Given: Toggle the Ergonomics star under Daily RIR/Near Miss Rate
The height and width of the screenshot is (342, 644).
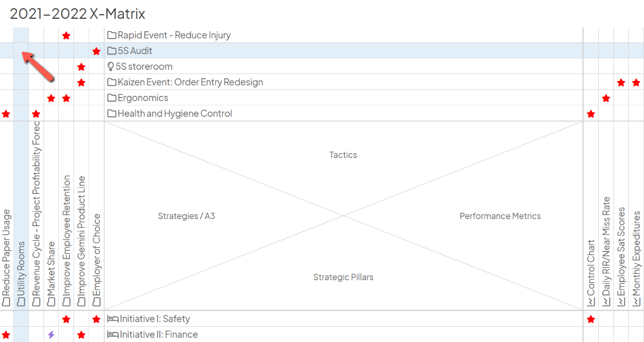Looking at the screenshot, I should click(606, 98).
